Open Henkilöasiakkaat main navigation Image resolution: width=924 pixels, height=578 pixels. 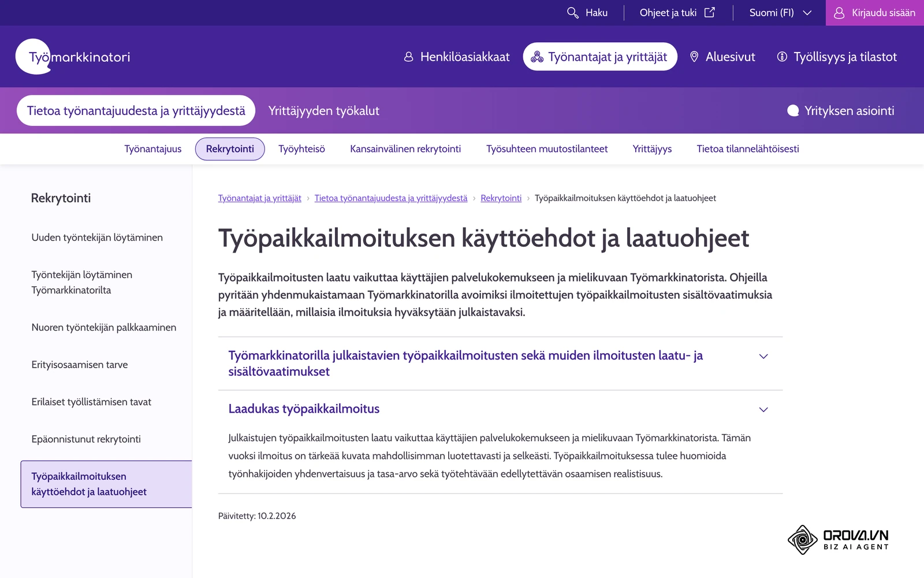[457, 57]
